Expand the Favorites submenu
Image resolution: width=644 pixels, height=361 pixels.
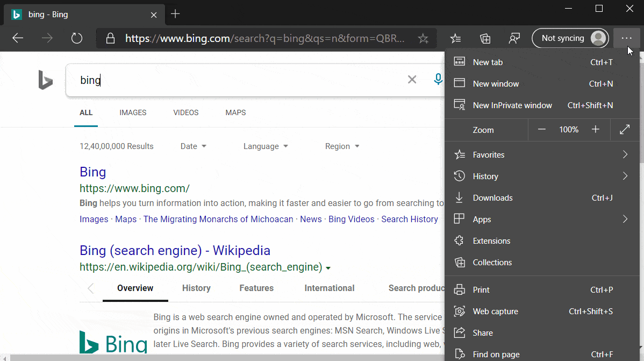tap(542, 154)
